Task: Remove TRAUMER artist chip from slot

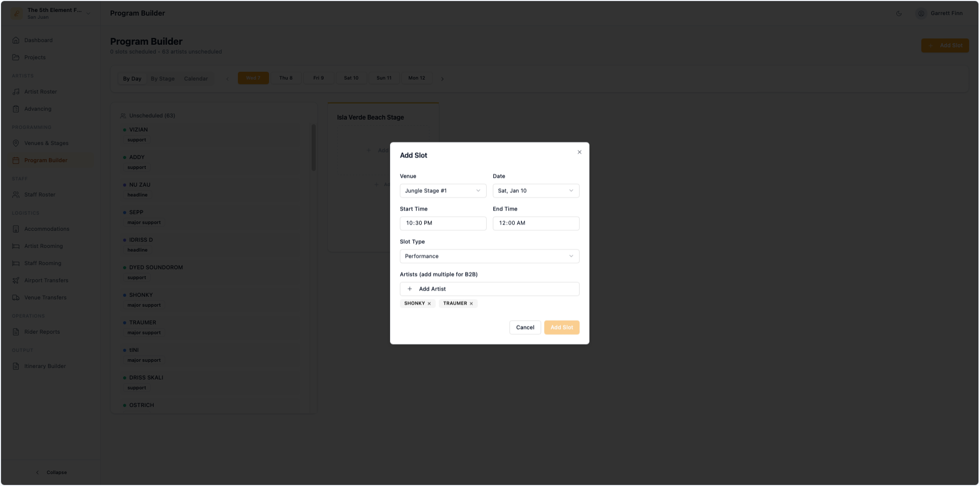Action: click(x=471, y=304)
